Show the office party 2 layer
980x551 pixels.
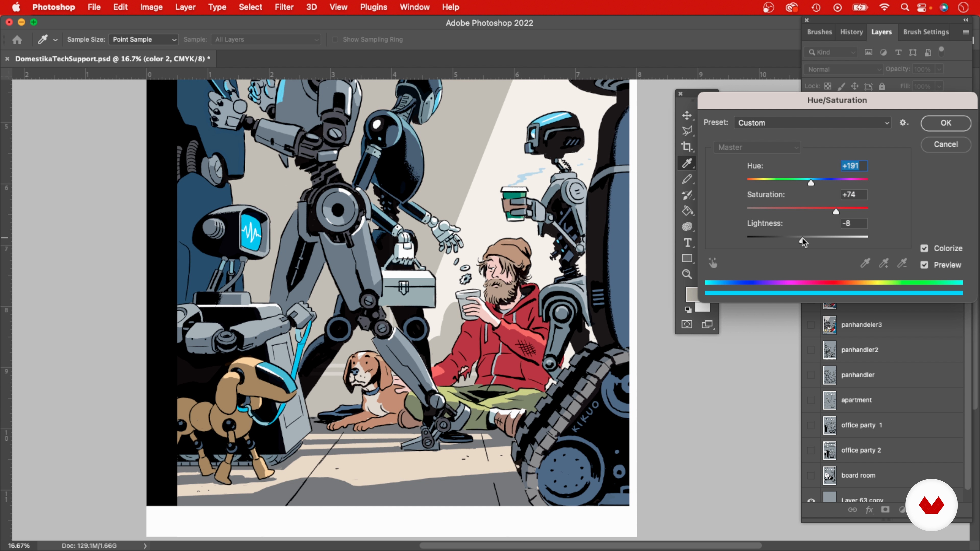coord(811,450)
